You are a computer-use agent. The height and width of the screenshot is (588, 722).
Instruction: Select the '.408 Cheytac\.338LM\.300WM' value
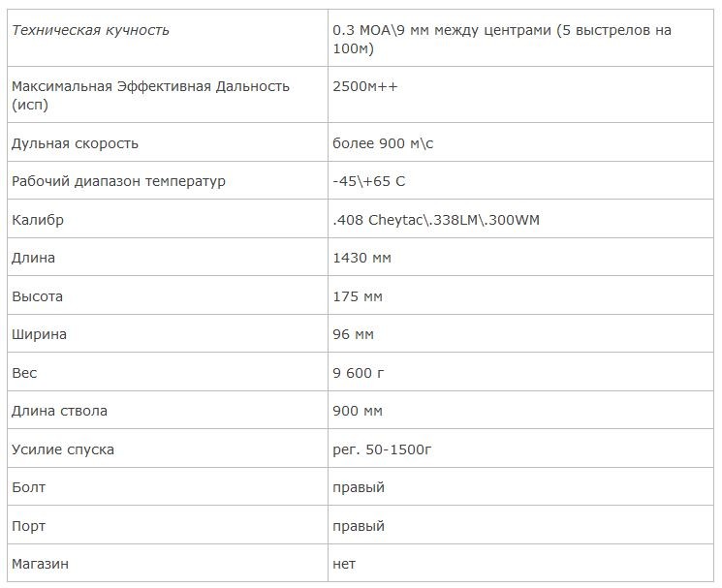pyautogui.click(x=435, y=220)
